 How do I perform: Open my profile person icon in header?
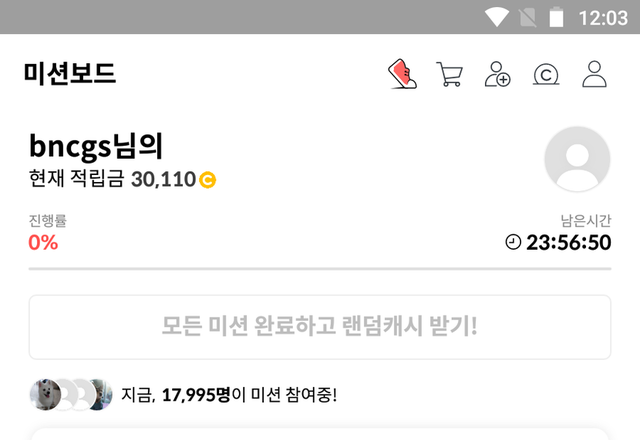[x=594, y=74]
